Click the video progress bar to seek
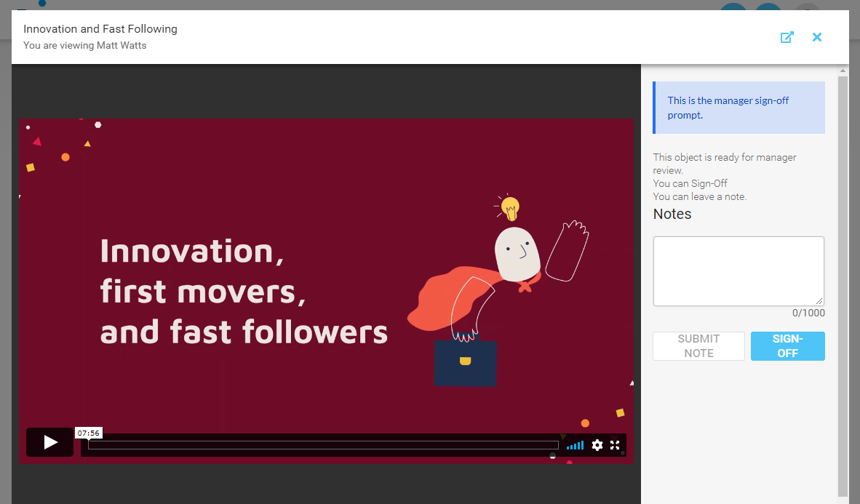The height and width of the screenshot is (504, 860). coord(323,445)
